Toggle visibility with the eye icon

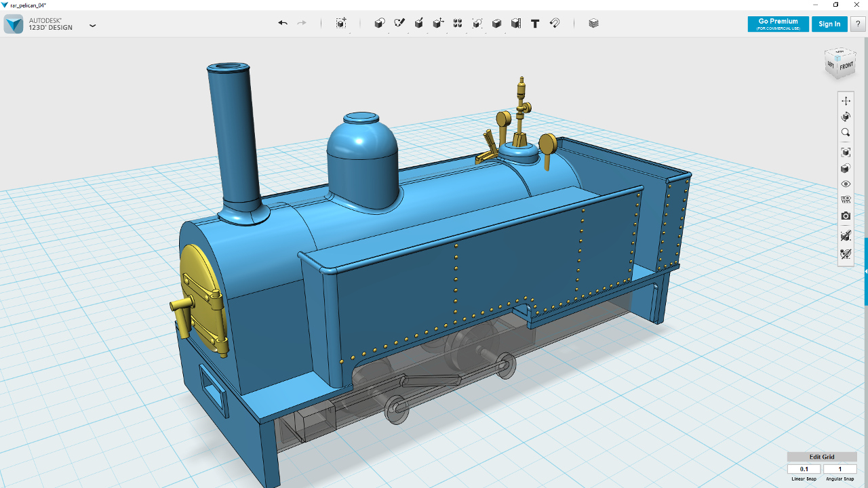coord(846,184)
